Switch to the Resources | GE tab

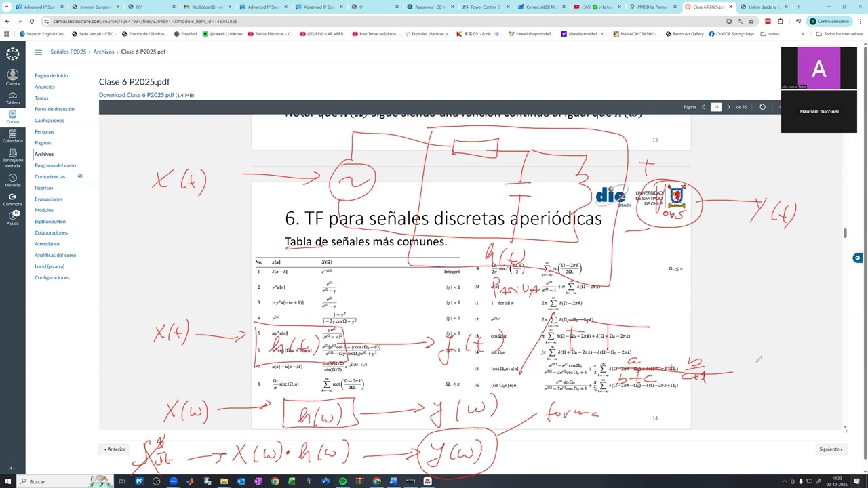pos(431,7)
